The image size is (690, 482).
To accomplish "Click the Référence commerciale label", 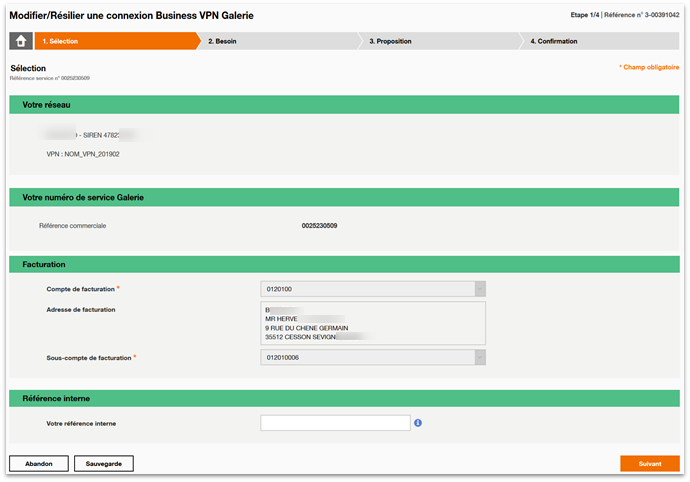I will pyautogui.click(x=73, y=225).
